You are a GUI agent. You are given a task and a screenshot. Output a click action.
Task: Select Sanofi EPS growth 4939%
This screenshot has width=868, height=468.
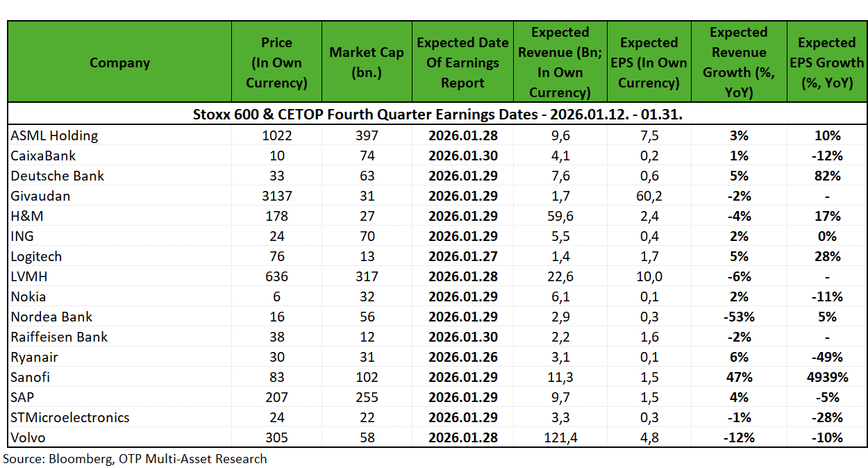click(x=827, y=377)
